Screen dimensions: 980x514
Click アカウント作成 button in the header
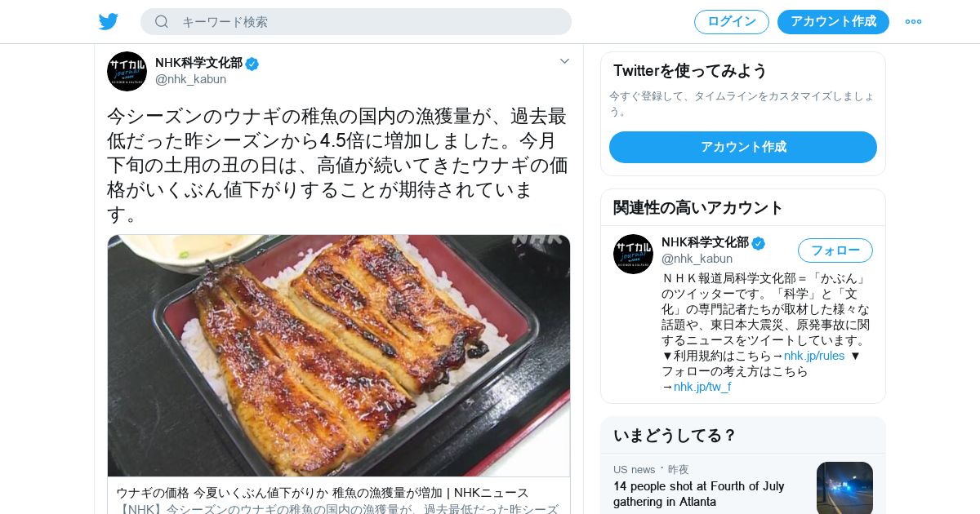833,21
